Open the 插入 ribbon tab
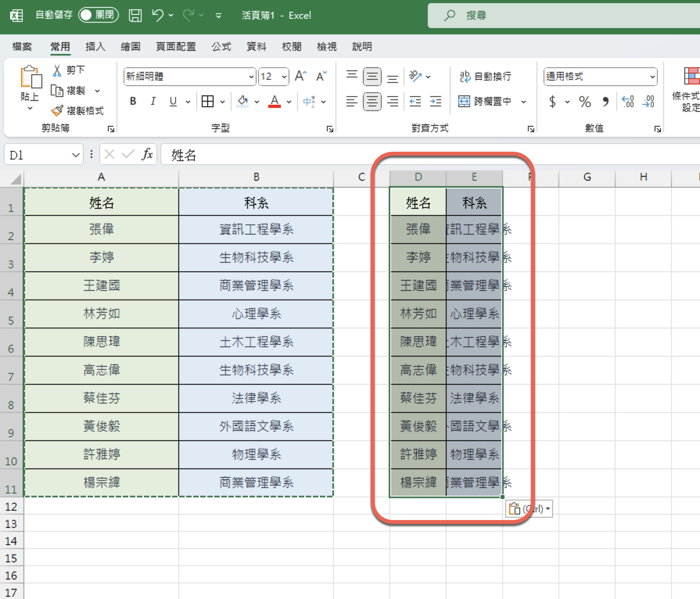This screenshot has width=700, height=599. point(95,47)
